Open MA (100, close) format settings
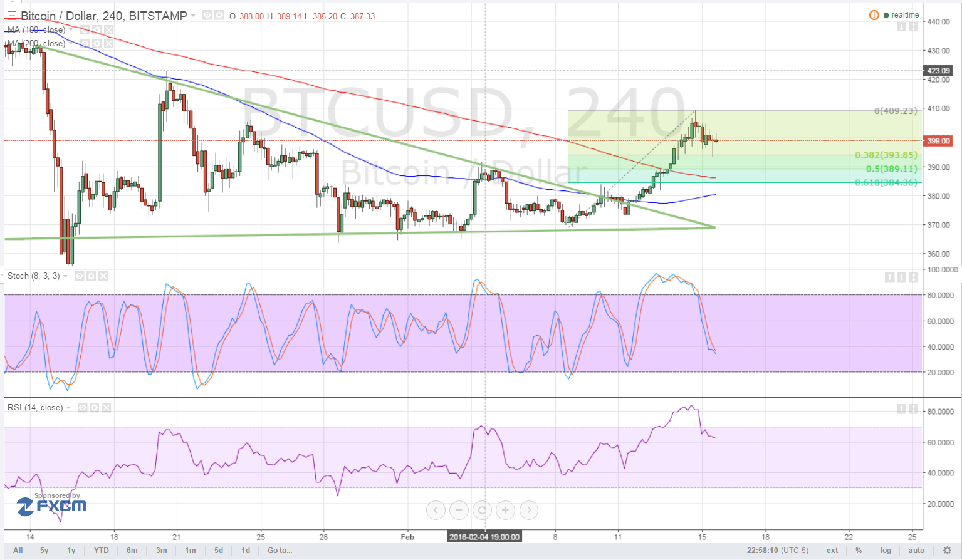The width and height of the screenshot is (962, 560). tap(97, 29)
